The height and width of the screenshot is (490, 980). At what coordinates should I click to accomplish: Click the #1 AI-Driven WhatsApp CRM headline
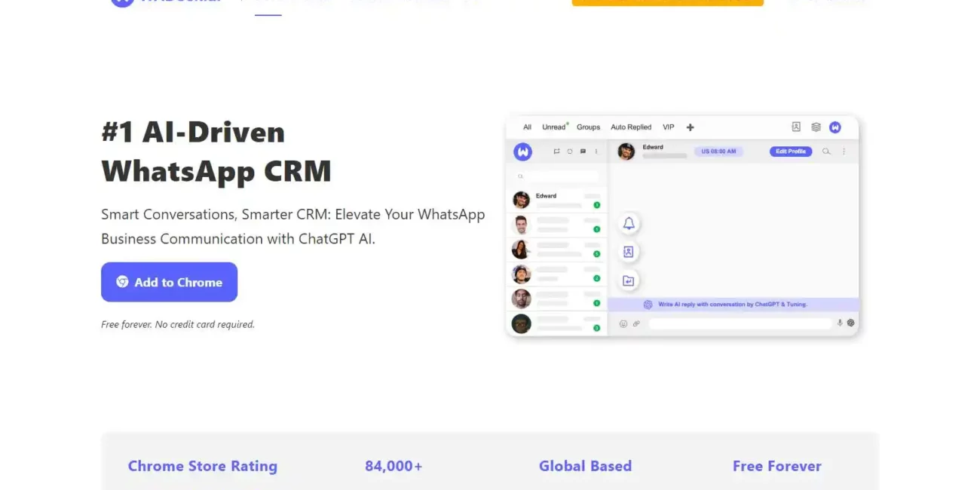coord(216,152)
